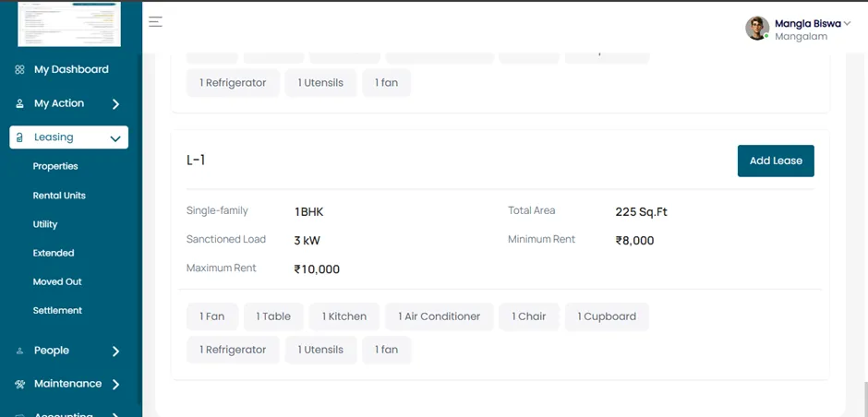Click Mangla Biswa profile avatar
The width and height of the screenshot is (868, 417).
point(757,28)
